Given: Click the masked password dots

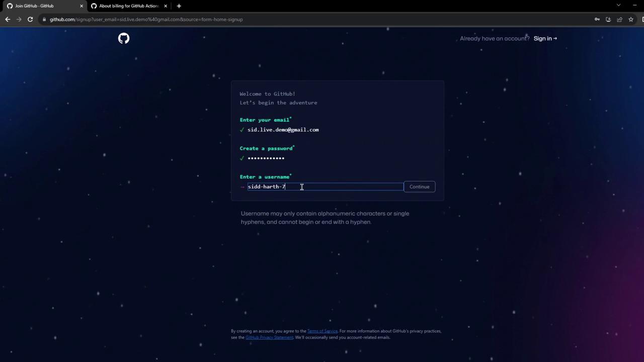Looking at the screenshot, I should pyautogui.click(x=266, y=158).
